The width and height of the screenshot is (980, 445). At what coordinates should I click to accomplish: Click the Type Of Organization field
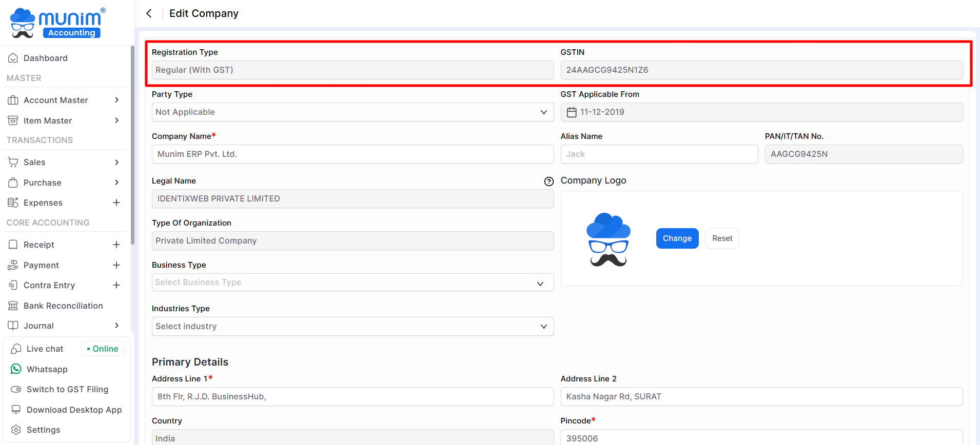tap(352, 241)
